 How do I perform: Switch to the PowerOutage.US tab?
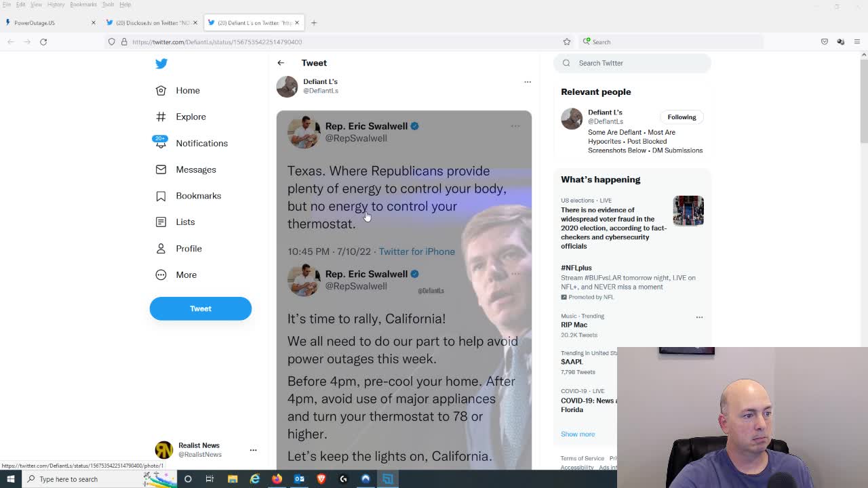point(49,23)
